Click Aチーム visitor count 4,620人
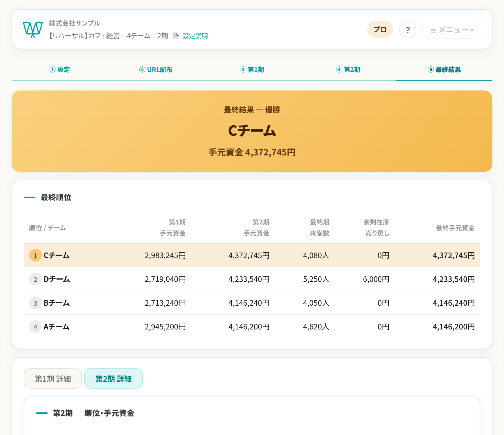Viewport: 504px width, 435px height. point(316,327)
